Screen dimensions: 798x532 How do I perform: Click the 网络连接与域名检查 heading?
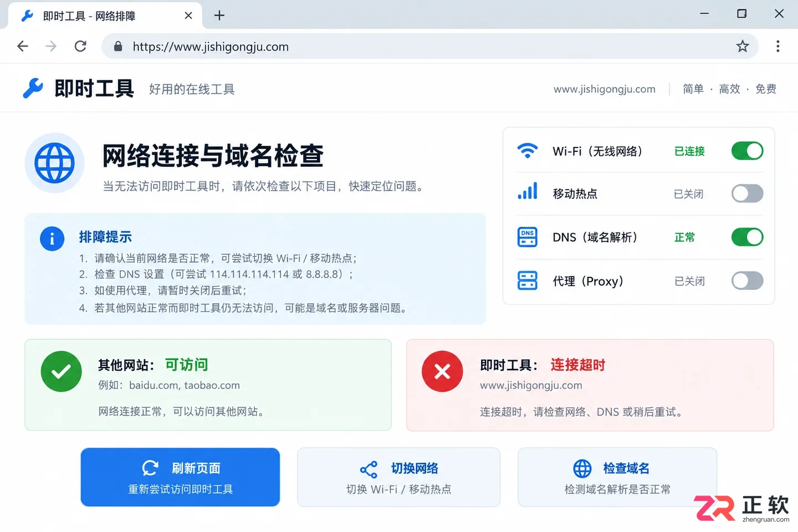[x=213, y=156]
